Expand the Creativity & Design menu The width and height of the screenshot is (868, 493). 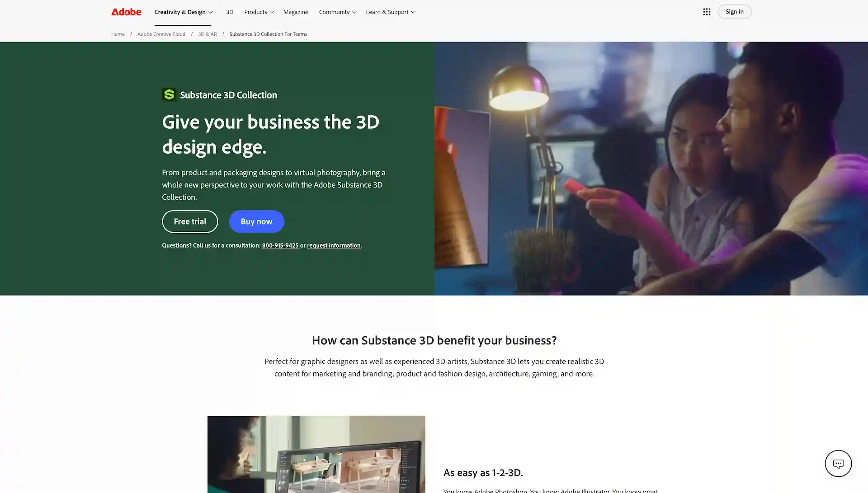(183, 12)
